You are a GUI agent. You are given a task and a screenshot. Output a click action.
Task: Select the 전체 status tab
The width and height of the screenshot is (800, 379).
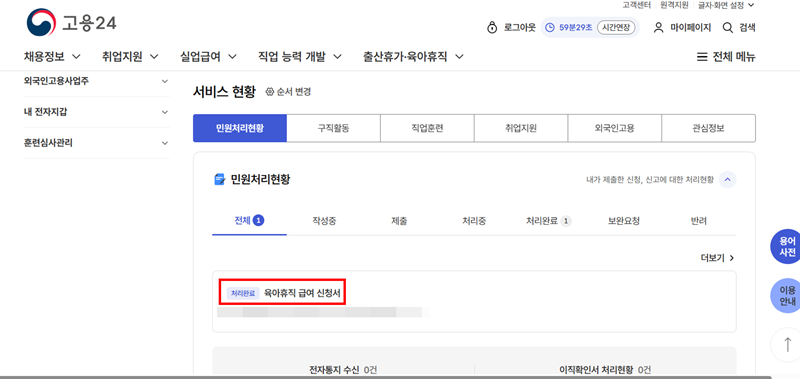click(x=249, y=221)
